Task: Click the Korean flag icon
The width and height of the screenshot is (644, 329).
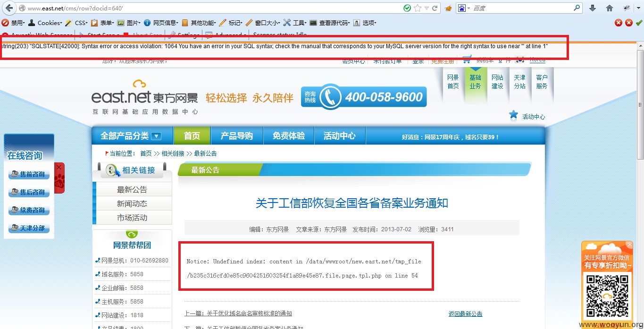Action: pyautogui.click(x=520, y=59)
